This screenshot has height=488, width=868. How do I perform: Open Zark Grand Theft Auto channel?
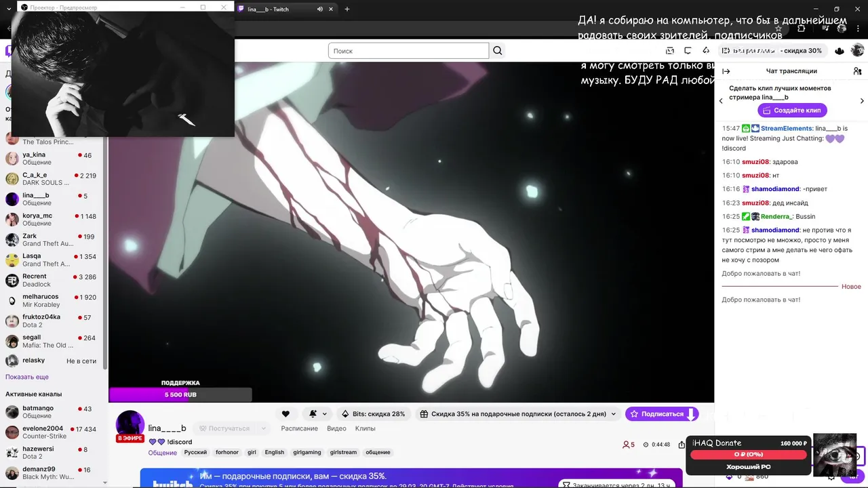click(54, 240)
